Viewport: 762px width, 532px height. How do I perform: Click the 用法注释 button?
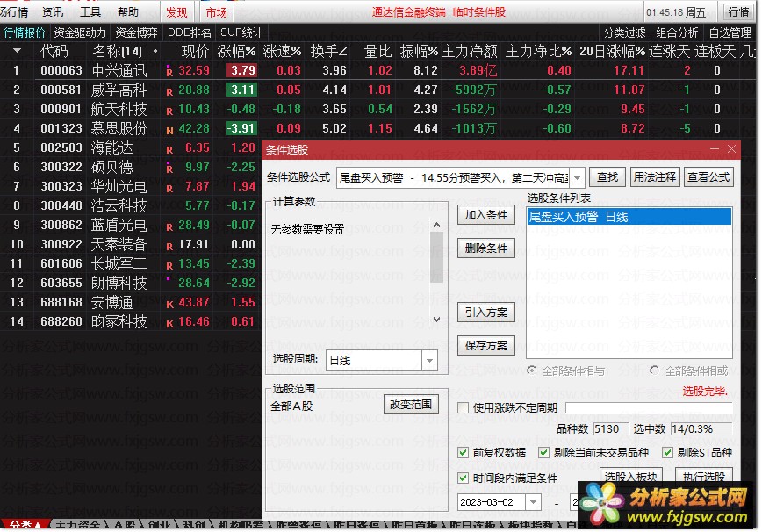pyautogui.click(x=655, y=177)
